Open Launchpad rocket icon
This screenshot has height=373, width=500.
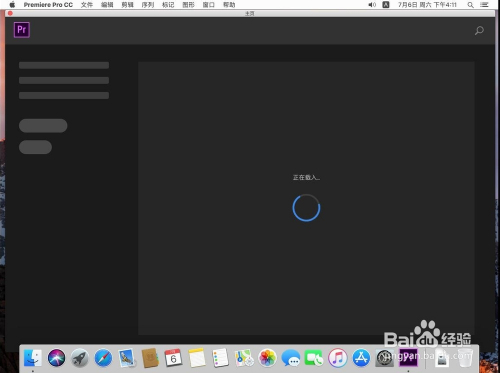(x=80, y=358)
